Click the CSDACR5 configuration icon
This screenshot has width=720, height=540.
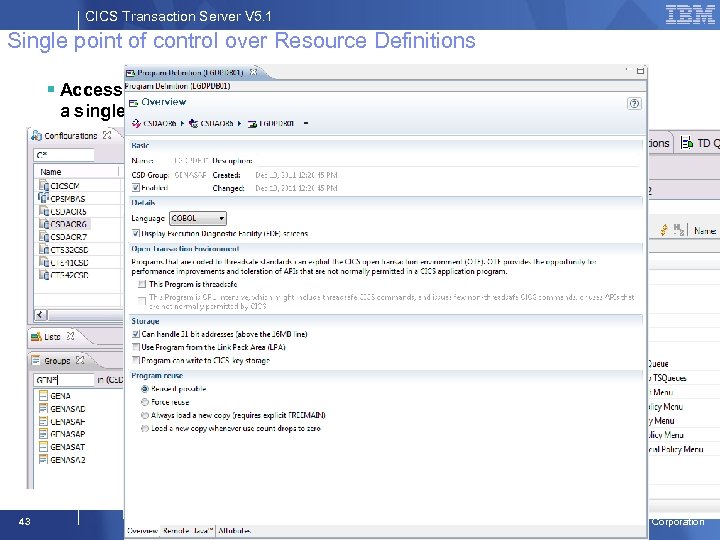[x=44, y=211]
